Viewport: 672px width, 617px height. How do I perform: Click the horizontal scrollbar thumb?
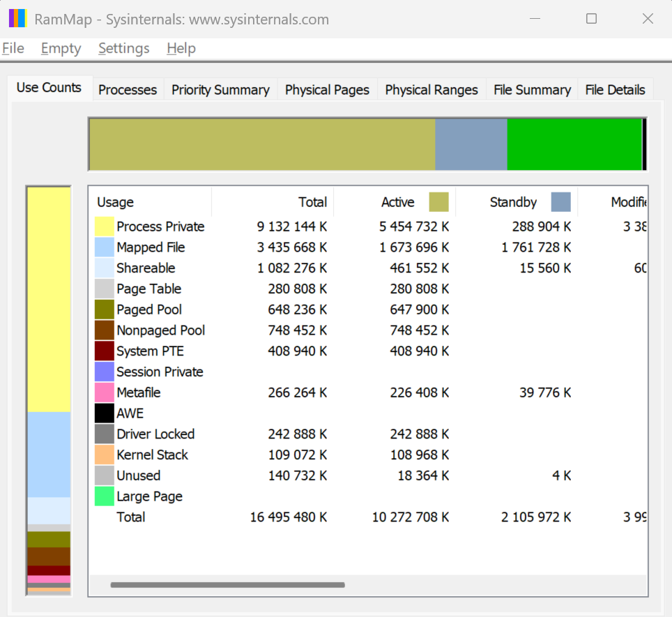point(227,585)
